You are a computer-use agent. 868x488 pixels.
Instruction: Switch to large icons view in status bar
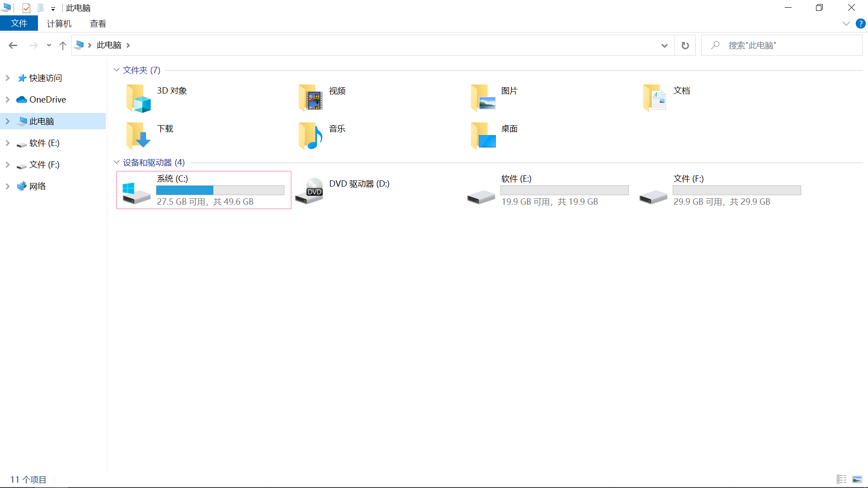click(x=857, y=479)
